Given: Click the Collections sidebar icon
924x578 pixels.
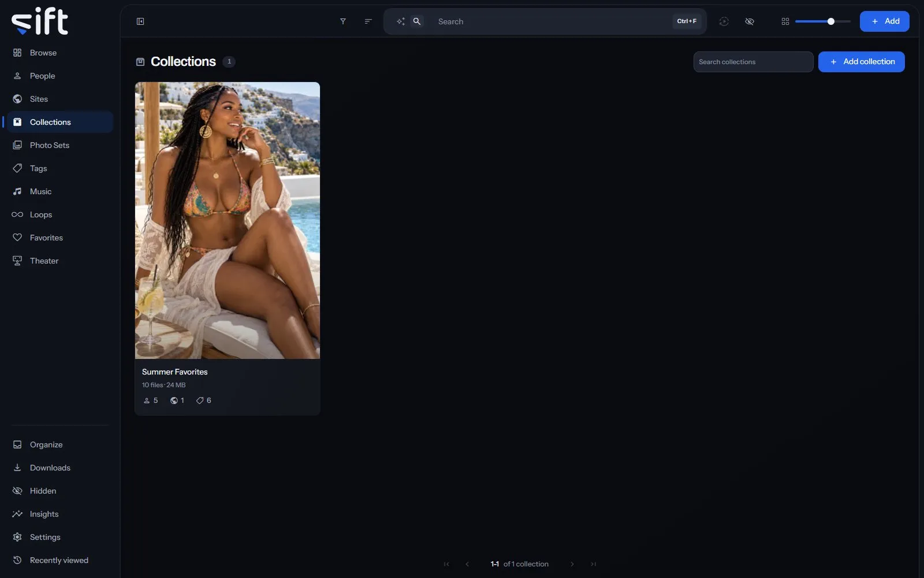Looking at the screenshot, I should point(17,122).
